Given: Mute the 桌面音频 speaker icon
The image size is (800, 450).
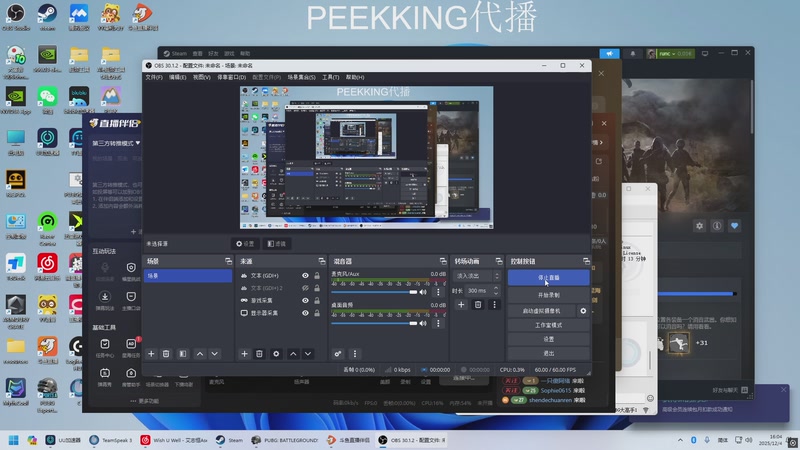Looking at the screenshot, I should click(423, 323).
